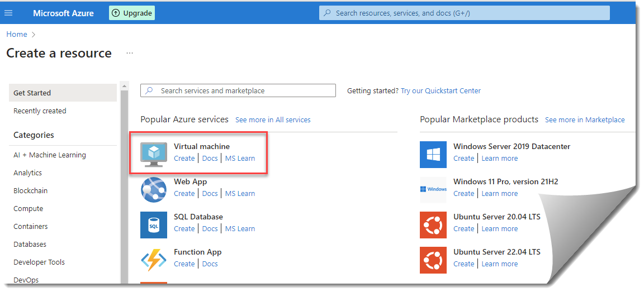Click Create under Web App
This screenshot has width=644, height=292.
click(x=184, y=194)
